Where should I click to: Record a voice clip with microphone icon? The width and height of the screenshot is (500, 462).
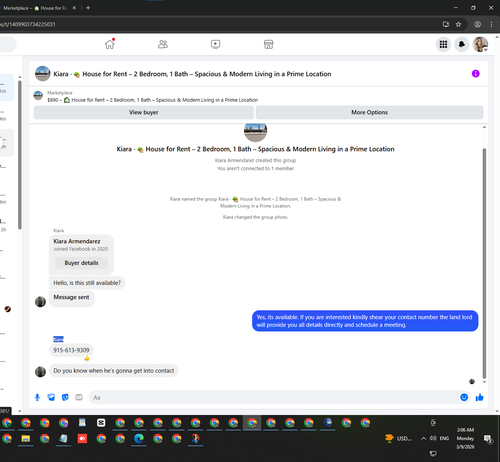(x=37, y=397)
